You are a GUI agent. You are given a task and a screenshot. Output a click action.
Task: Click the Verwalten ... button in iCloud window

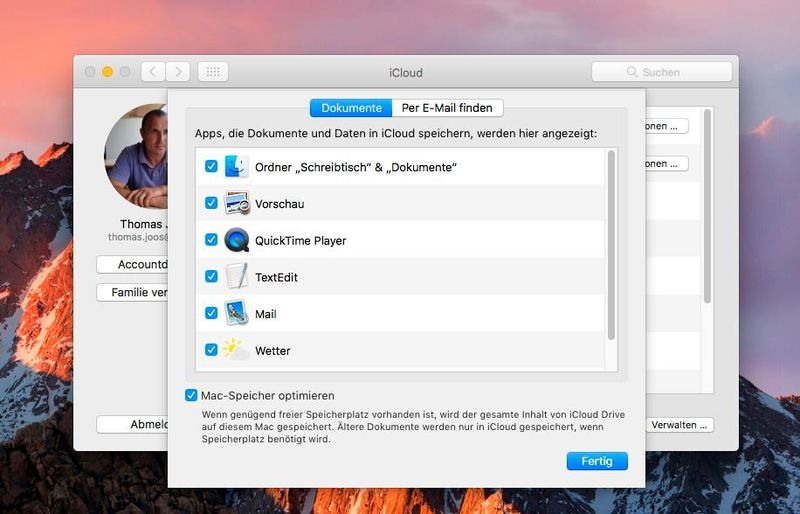coord(680,425)
